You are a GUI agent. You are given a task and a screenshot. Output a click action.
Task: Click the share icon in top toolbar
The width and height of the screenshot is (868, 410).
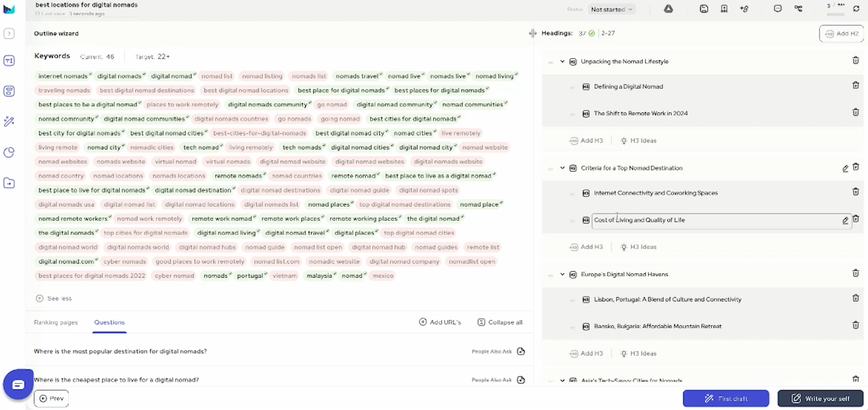click(x=798, y=9)
